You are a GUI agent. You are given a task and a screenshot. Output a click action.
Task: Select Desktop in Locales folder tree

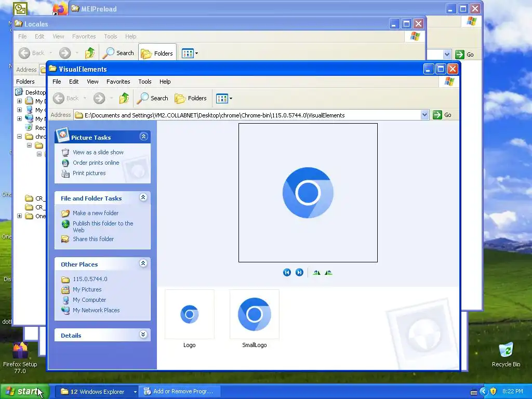[x=35, y=92]
